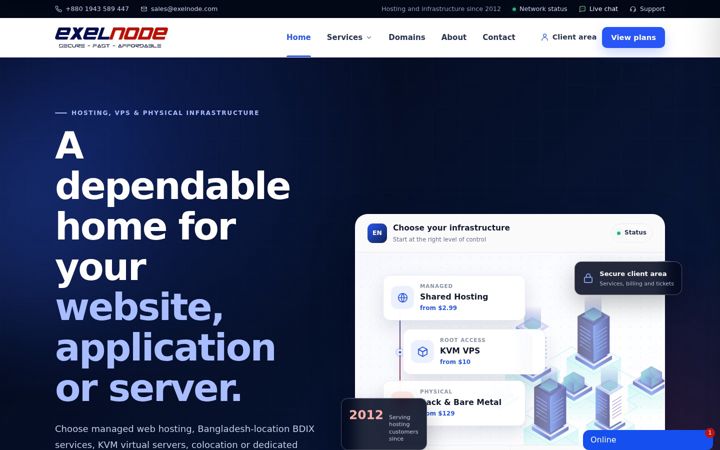Click the green Network status dot

514,9
